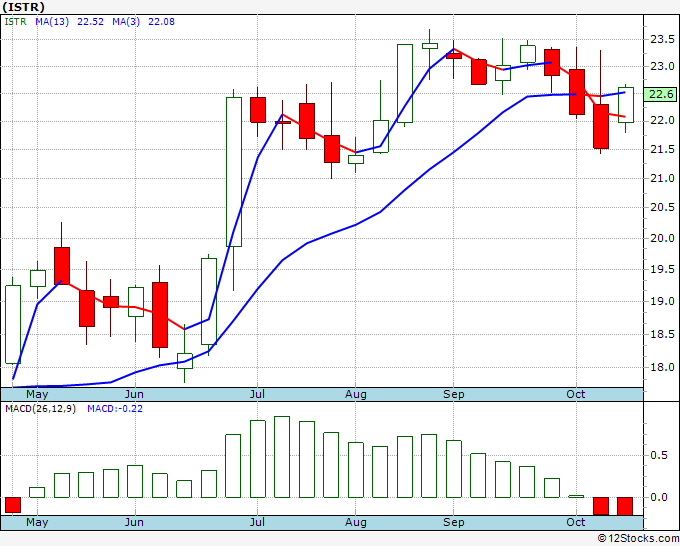
Task: Click the 22.52 MA(13) value
Action: [90, 22]
